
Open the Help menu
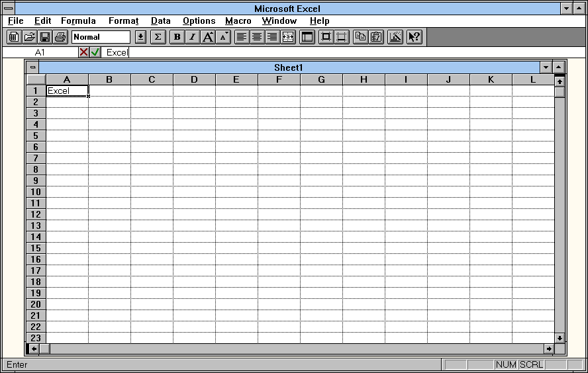tap(320, 21)
